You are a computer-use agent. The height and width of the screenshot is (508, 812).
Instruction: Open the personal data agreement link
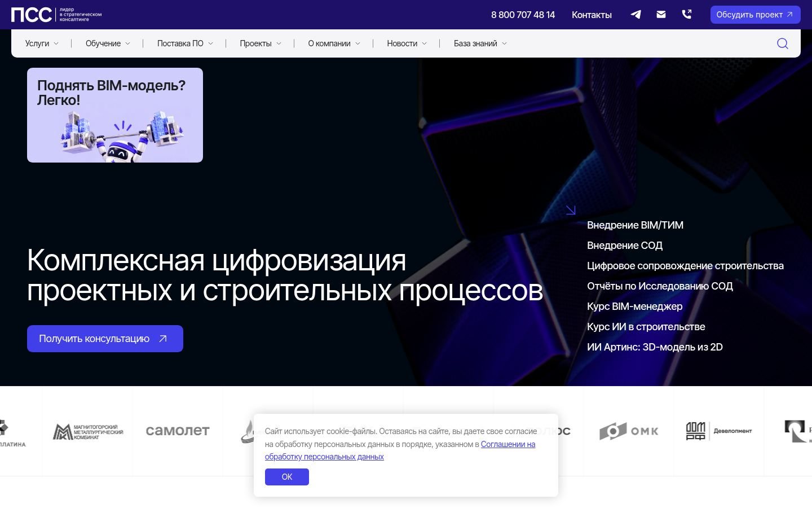(x=400, y=450)
